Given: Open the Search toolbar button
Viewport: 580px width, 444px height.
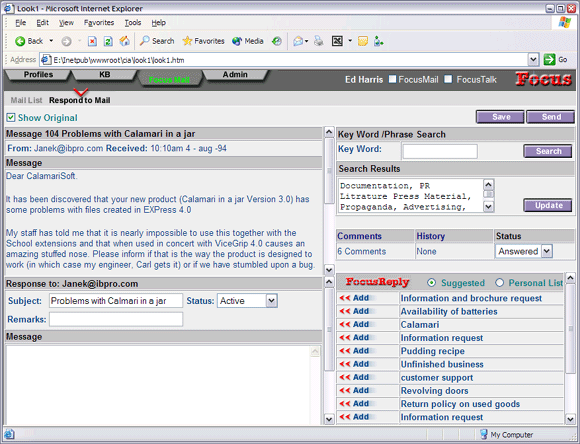Looking at the screenshot, I should 157,41.
